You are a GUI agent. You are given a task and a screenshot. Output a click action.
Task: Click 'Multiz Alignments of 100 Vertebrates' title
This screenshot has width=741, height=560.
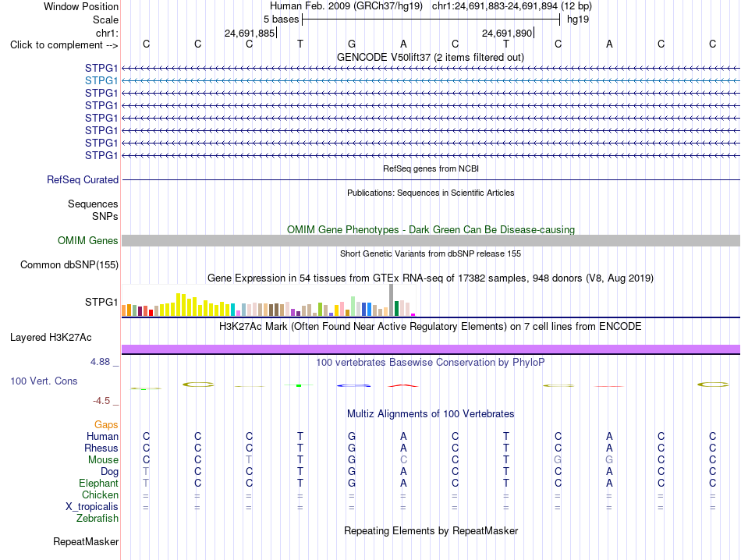coord(431,414)
